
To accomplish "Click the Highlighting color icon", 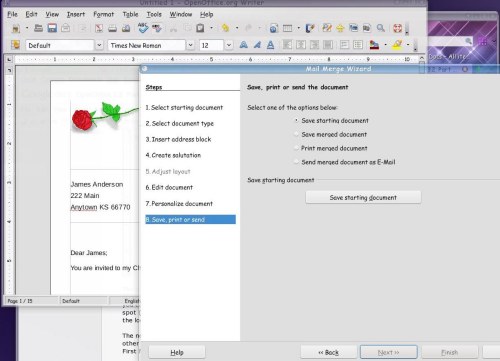I will (397, 45).
